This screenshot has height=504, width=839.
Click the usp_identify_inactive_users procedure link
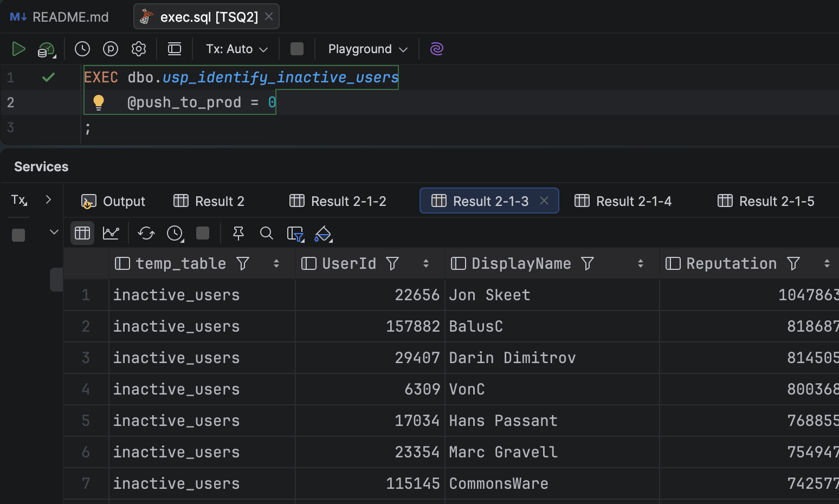[280, 77]
